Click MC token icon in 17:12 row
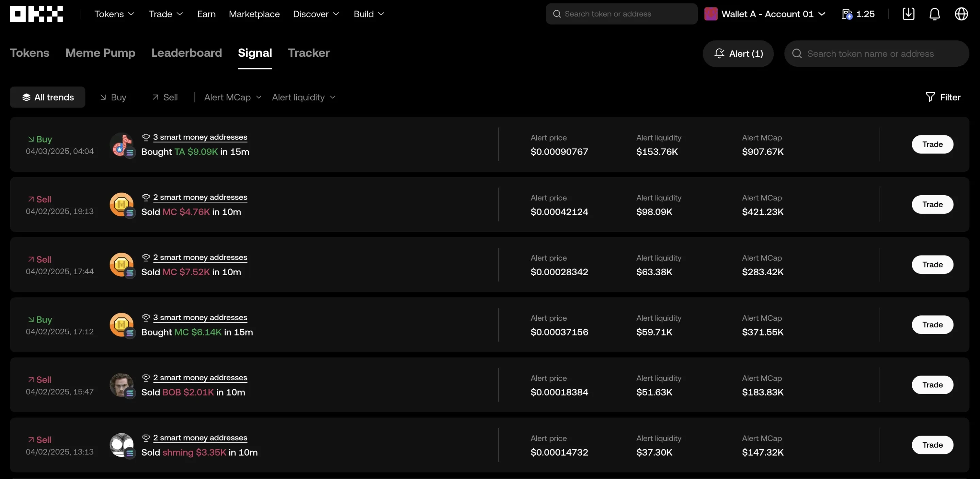The height and width of the screenshot is (479, 980). coord(122,325)
